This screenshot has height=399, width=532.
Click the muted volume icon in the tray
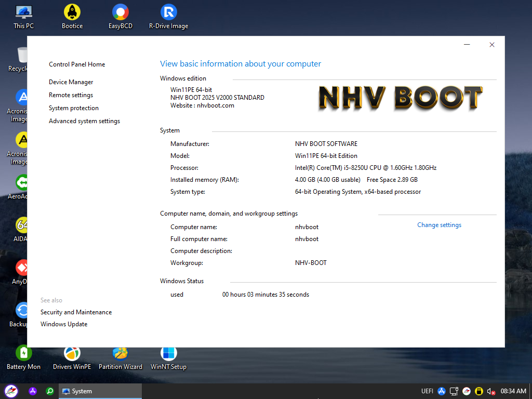[x=490, y=391]
